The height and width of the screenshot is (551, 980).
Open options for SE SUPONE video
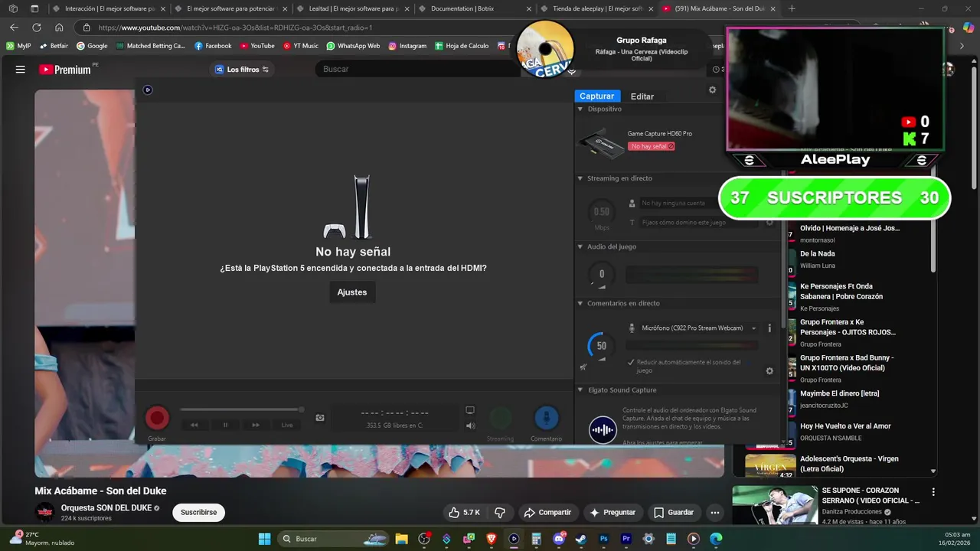(933, 491)
